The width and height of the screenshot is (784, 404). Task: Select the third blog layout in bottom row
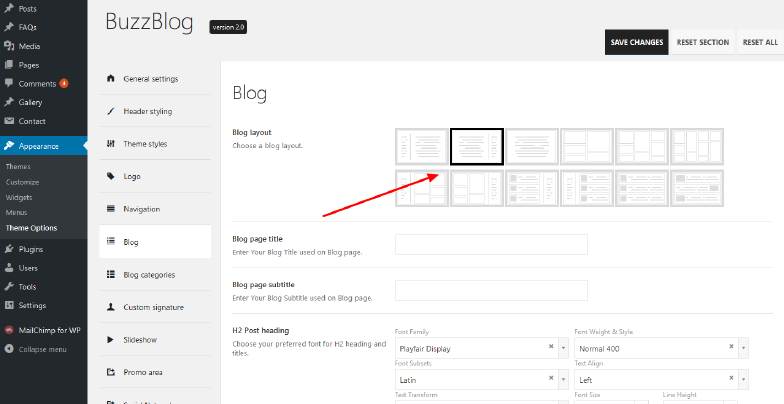[x=532, y=188]
